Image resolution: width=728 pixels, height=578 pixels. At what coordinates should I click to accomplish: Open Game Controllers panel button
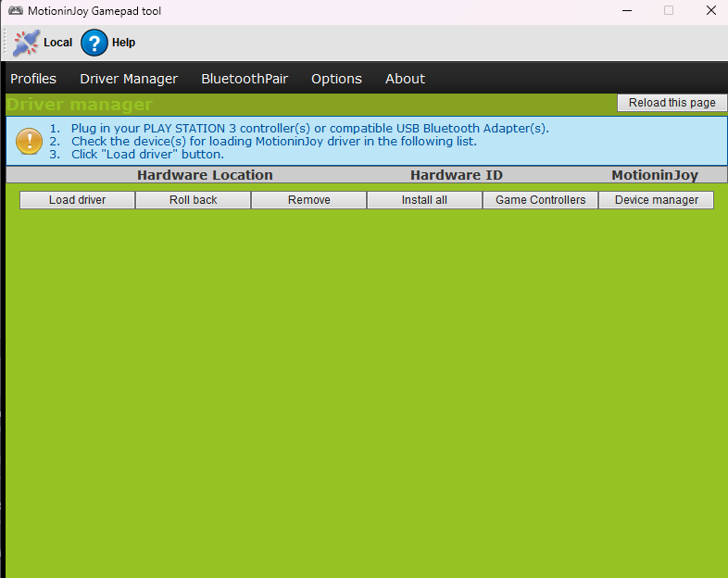pyautogui.click(x=540, y=200)
